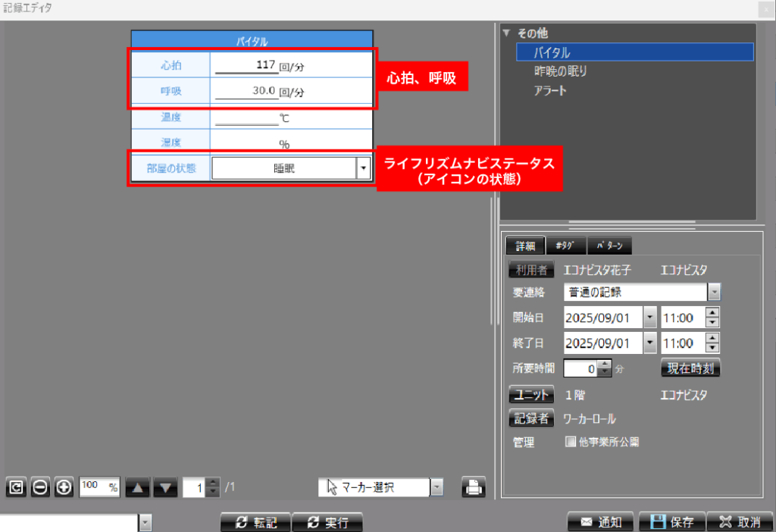Cancel editing with 取消 button
The height and width of the screenshot is (532, 776).
[x=740, y=522]
